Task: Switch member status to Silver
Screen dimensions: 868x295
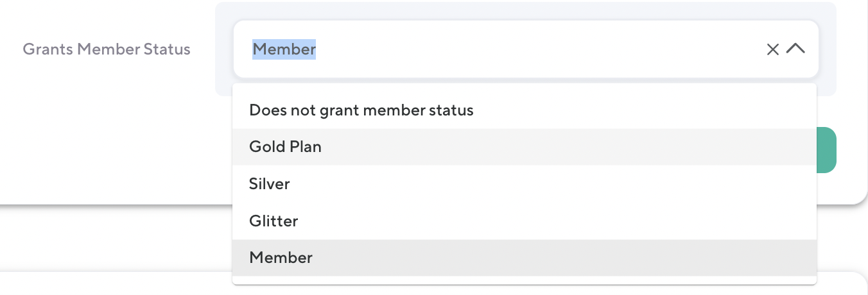Action: click(x=270, y=184)
